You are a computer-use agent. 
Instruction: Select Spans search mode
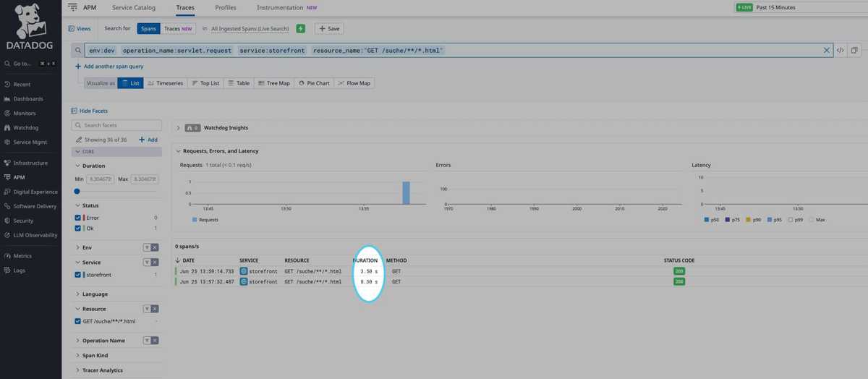tap(148, 28)
